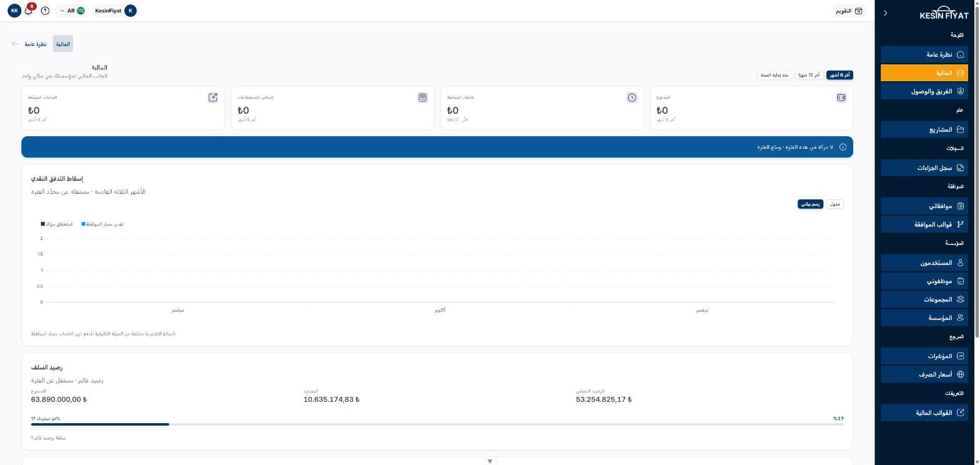The height and width of the screenshot is (465, 980).
Task: Click the bottom scroll-down arrow
Action: click(x=490, y=461)
